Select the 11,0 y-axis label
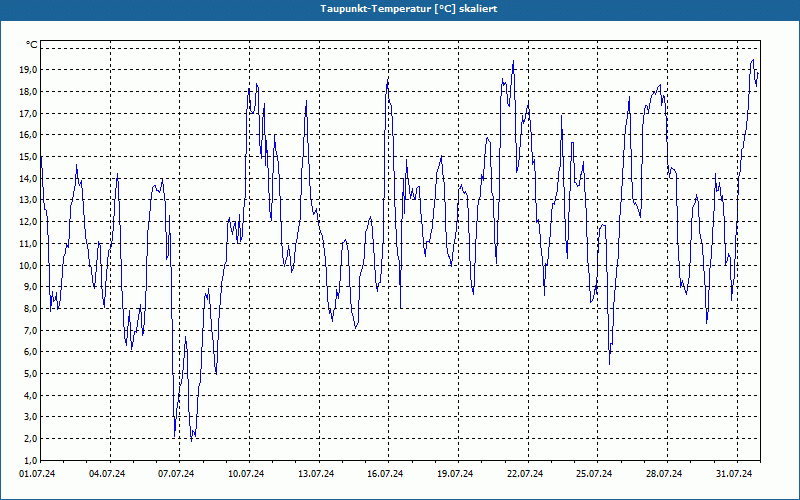This screenshot has height=500, width=800. [x=29, y=243]
